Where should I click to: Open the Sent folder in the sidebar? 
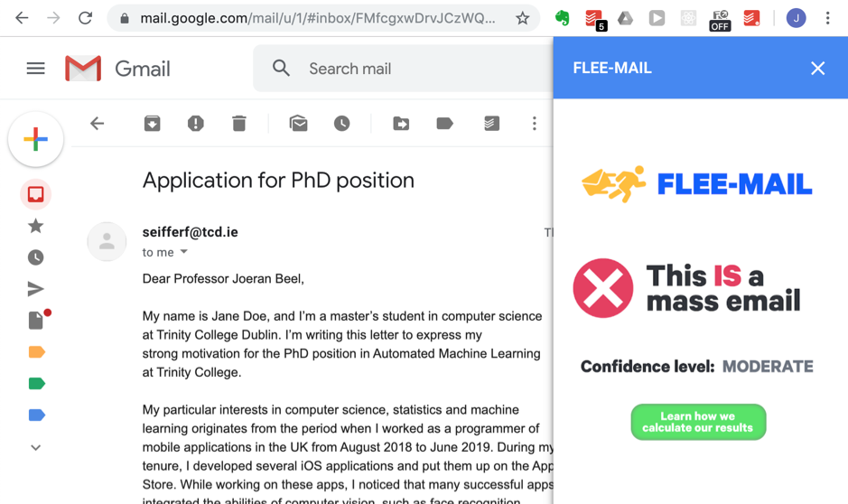[36, 289]
